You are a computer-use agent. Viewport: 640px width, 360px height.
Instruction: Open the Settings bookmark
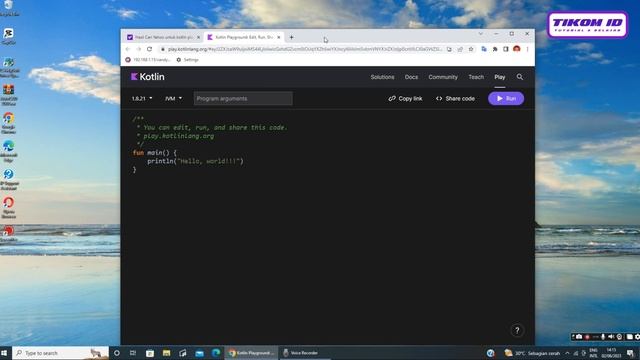click(x=187, y=60)
